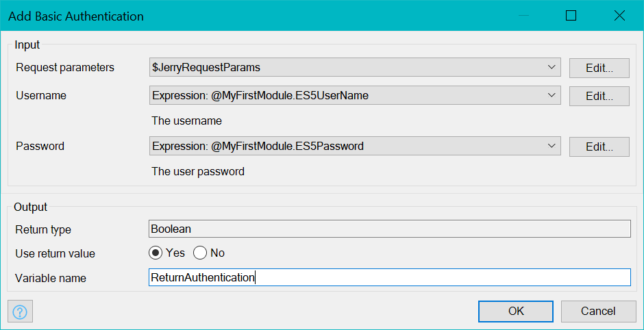Click 'The username' description text
Screen dimensions: 644x330
tap(186, 120)
